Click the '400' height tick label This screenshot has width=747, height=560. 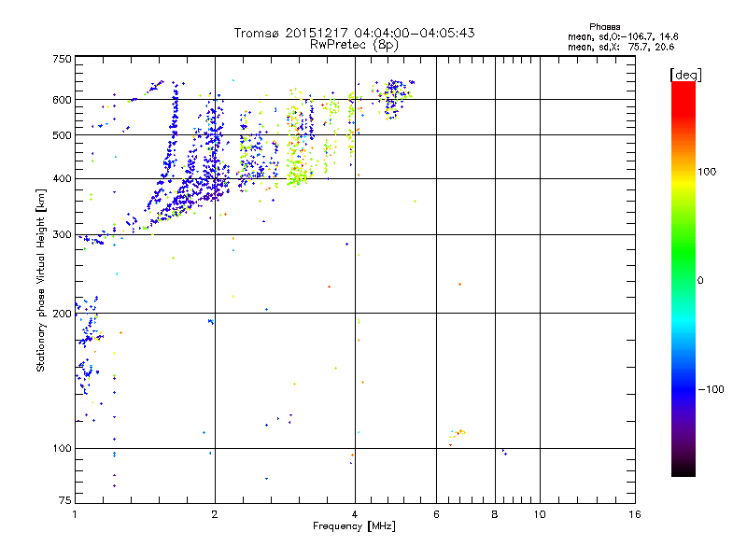click(62, 179)
